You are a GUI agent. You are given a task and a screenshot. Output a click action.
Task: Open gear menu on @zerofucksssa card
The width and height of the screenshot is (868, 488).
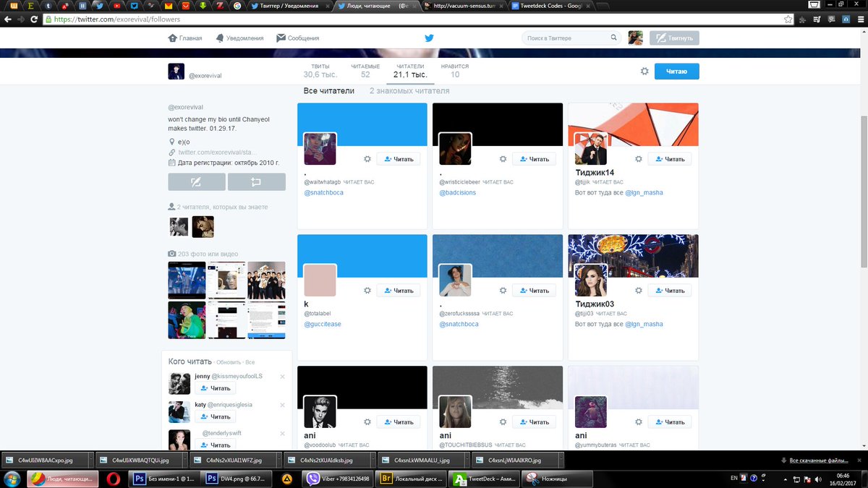[503, 291]
